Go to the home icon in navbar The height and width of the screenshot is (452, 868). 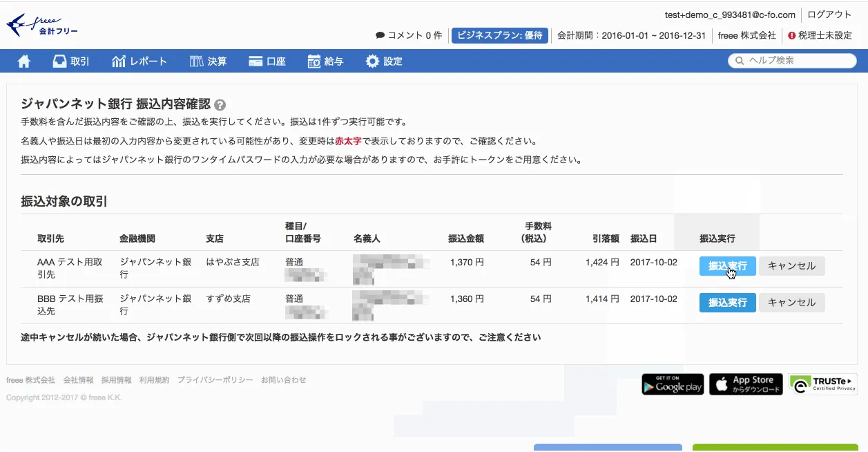[24, 62]
